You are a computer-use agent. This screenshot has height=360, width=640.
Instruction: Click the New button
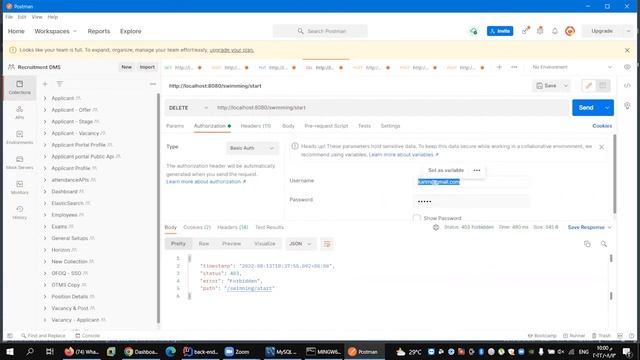point(127,67)
